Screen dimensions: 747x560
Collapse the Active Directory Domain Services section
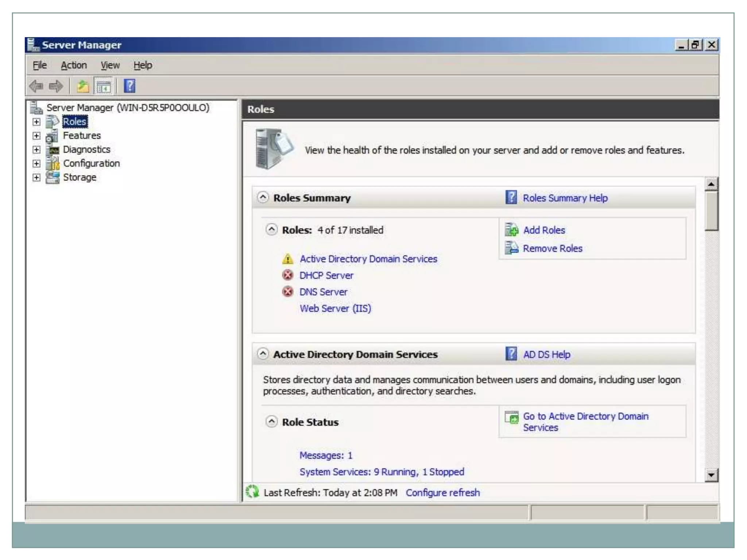point(263,354)
